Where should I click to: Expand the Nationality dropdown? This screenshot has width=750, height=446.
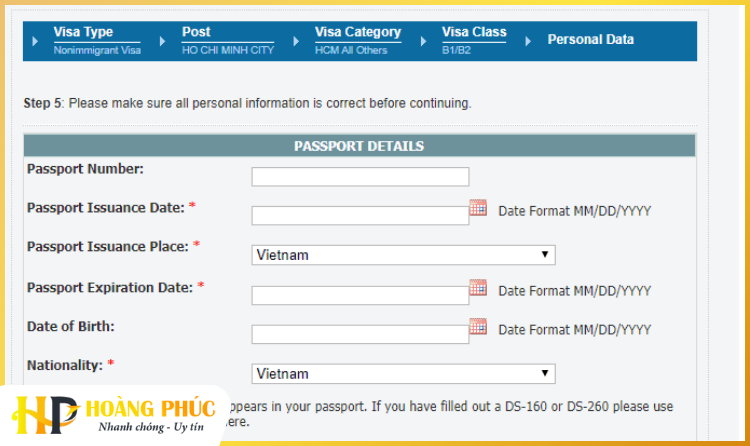pos(403,374)
